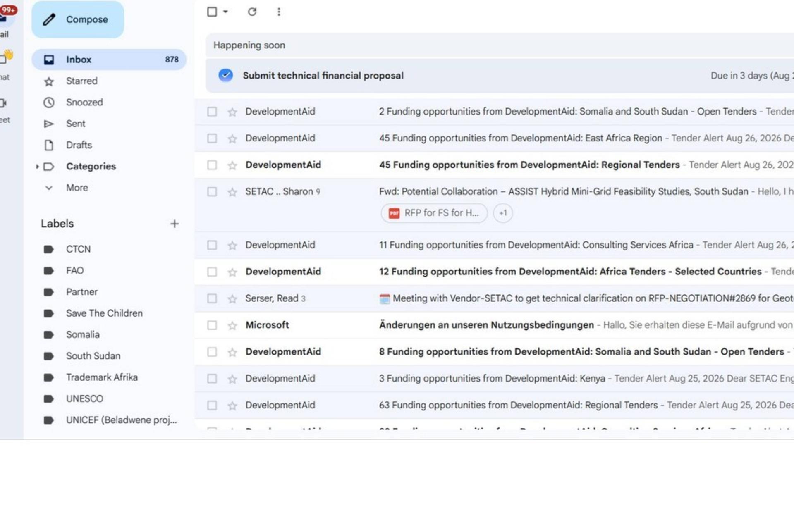Check the box for the Kenya funding email
The width and height of the screenshot is (794, 532).
coord(212,379)
